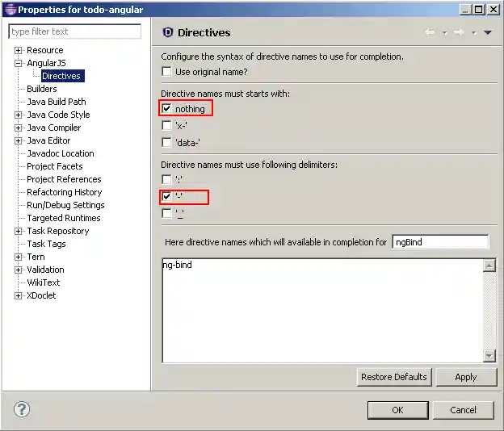Select Task Repository label in tree
The image size is (504, 431).
coord(58,231)
